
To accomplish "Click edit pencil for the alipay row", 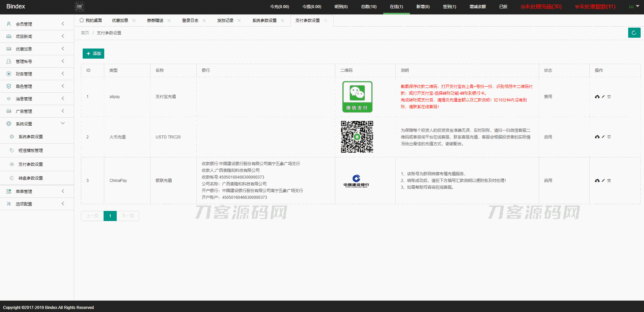I will (603, 97).
